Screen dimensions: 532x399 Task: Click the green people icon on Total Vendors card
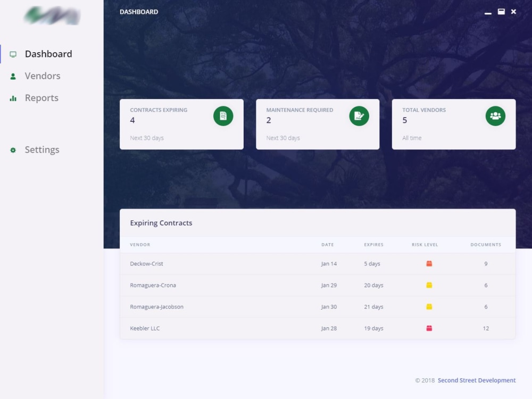click(x=495, y=116)
